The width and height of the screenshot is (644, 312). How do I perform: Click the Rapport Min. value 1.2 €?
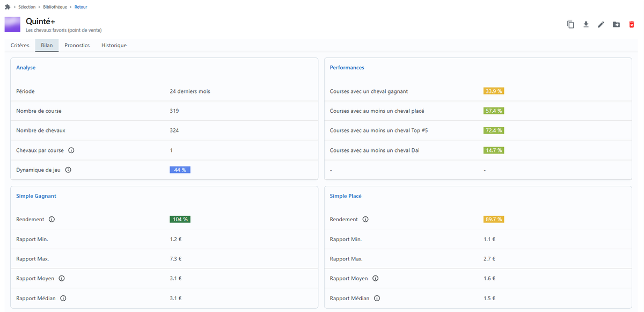175,240
